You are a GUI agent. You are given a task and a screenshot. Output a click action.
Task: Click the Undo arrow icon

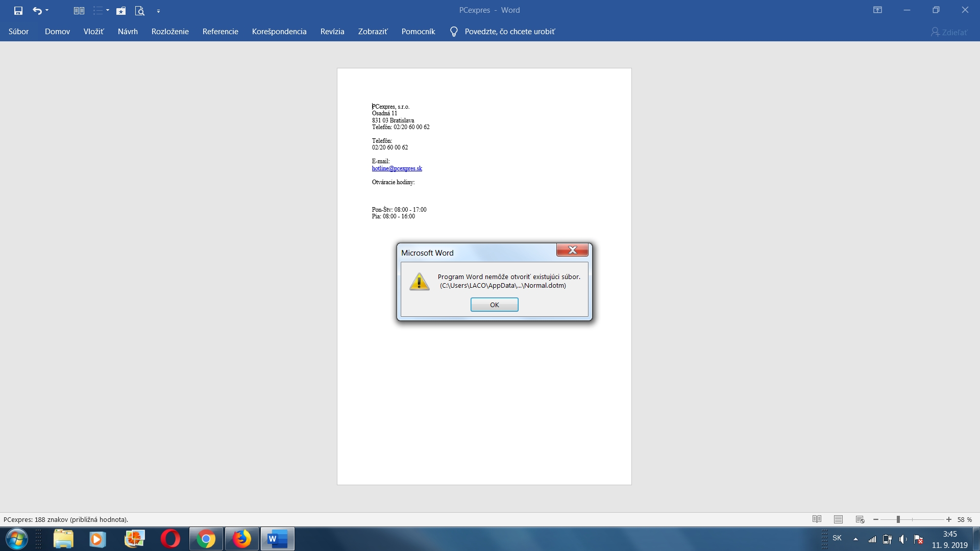(x=37, y=10)
